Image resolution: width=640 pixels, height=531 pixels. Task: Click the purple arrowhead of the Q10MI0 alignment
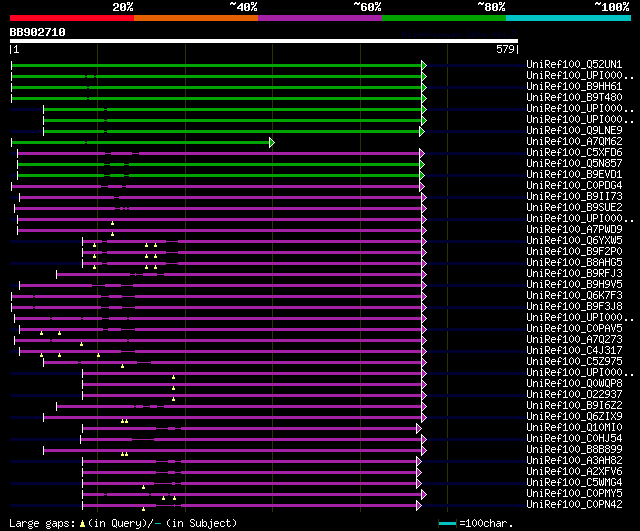pos(419,428)
